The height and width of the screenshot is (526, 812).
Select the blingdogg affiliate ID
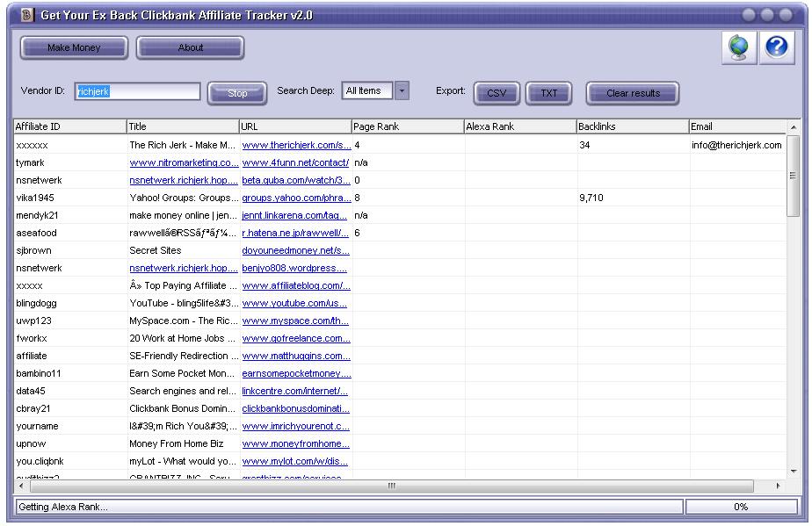[36, 304]
